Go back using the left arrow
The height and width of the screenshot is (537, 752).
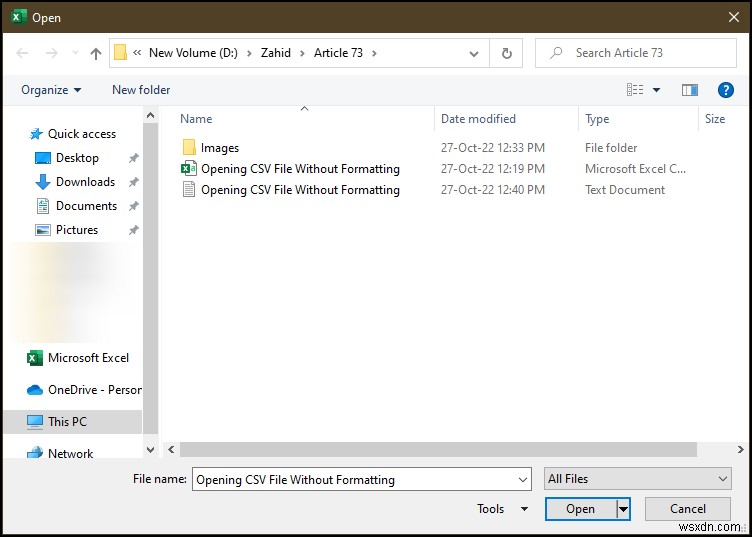tap(22, 53)
